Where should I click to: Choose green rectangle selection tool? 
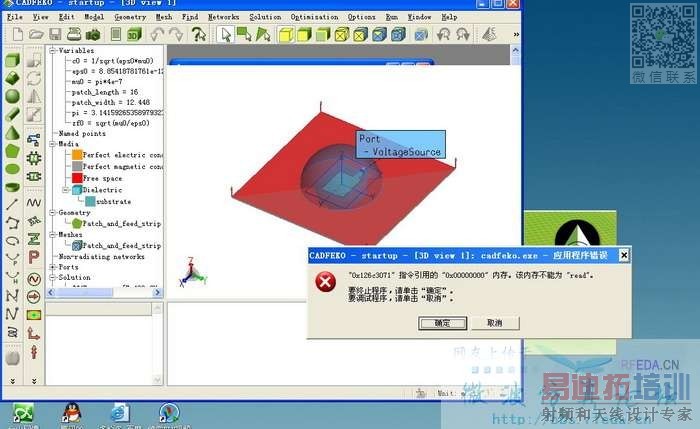pos(244,34)
